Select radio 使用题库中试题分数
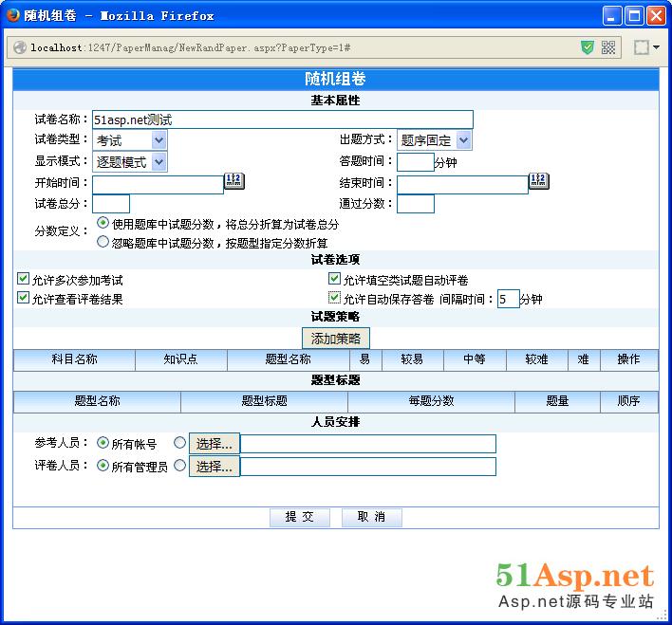This screenshot has width=672, height=625. pos(103,223)
